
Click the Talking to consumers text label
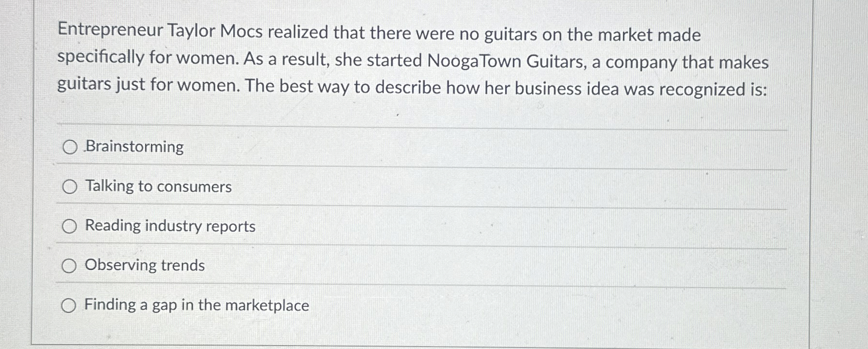(x=157, y=186)
